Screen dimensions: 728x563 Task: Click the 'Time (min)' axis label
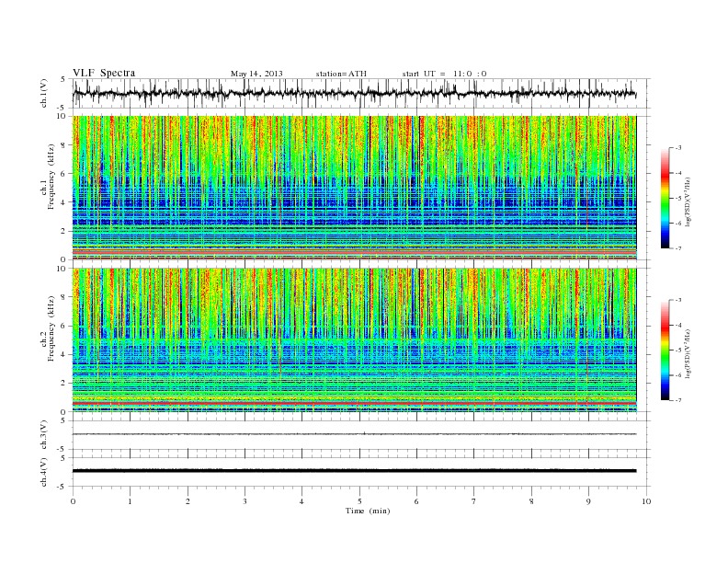point(368,511)
